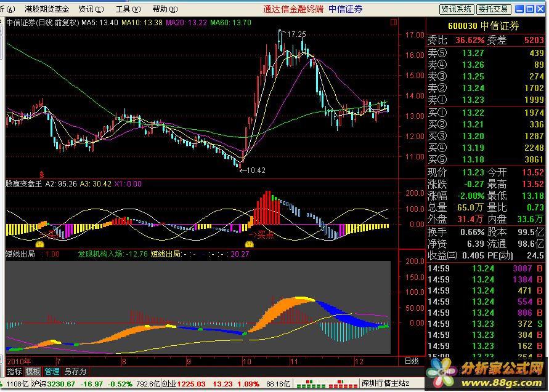
Task: Maximize the trading terminal window
Action: tap(530, 9)
